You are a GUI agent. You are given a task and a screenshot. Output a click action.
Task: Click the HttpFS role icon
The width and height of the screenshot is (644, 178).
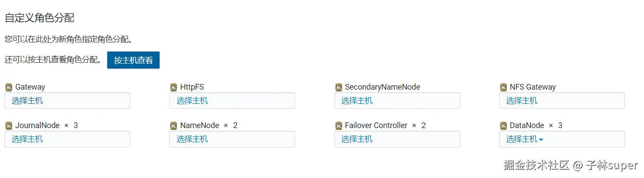(x=174, y=87)
